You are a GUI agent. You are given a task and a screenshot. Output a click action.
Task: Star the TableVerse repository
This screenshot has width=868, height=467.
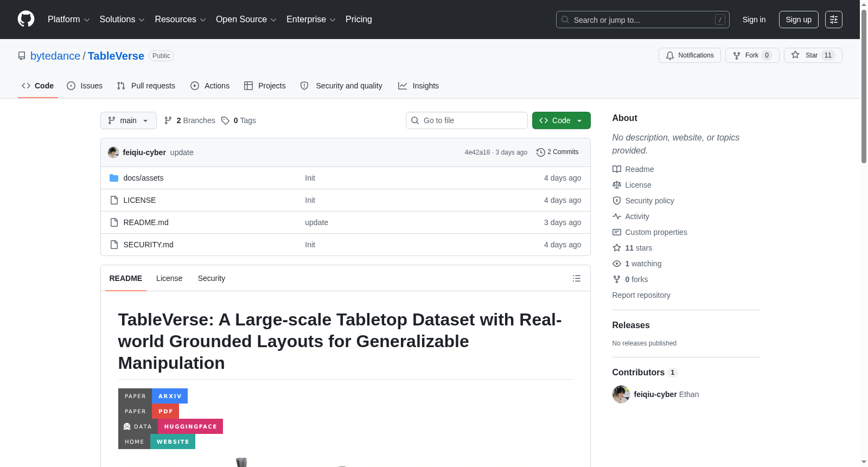pos(813,55)
